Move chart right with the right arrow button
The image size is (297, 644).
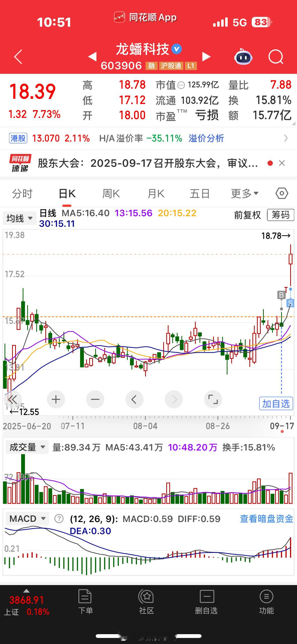(174, 399)
